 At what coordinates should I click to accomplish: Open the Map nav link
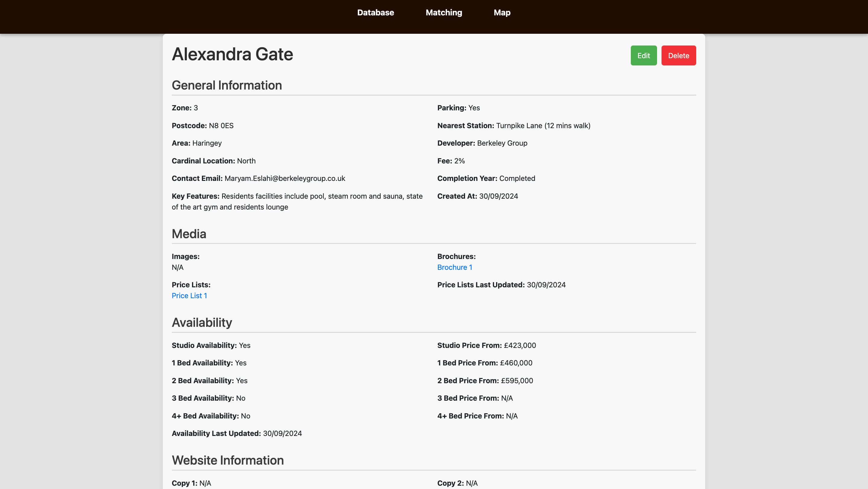click(502, 12)
